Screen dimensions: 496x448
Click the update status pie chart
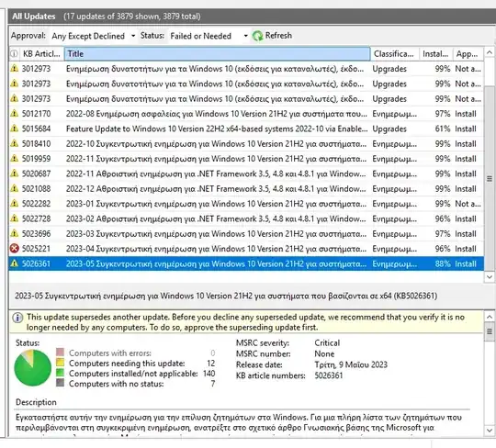[32, 368]
